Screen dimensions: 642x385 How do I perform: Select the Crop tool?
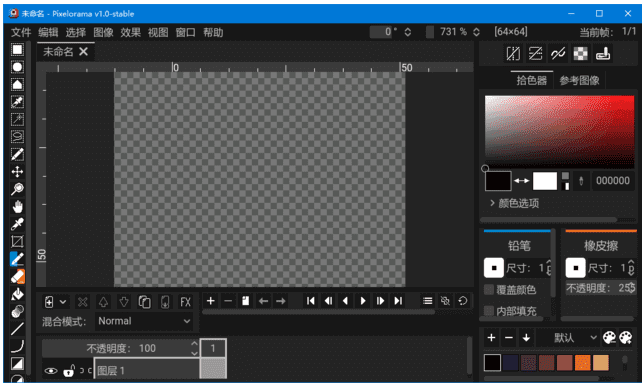coord(17,241)
